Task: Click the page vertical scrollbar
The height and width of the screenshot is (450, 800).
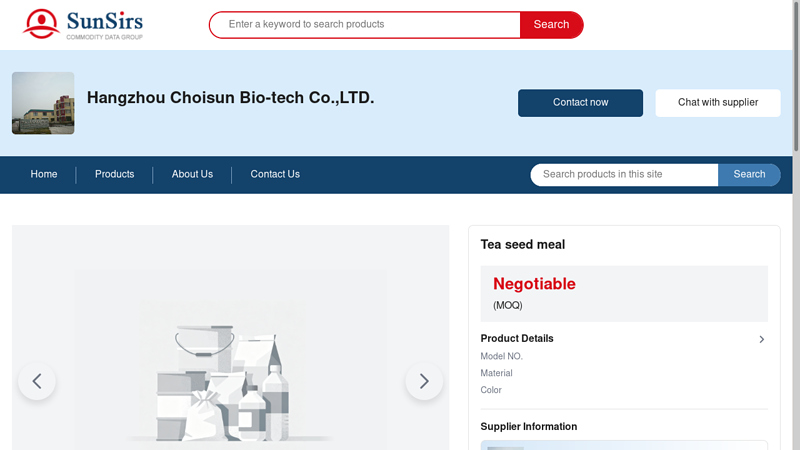Action: point(796,80)
